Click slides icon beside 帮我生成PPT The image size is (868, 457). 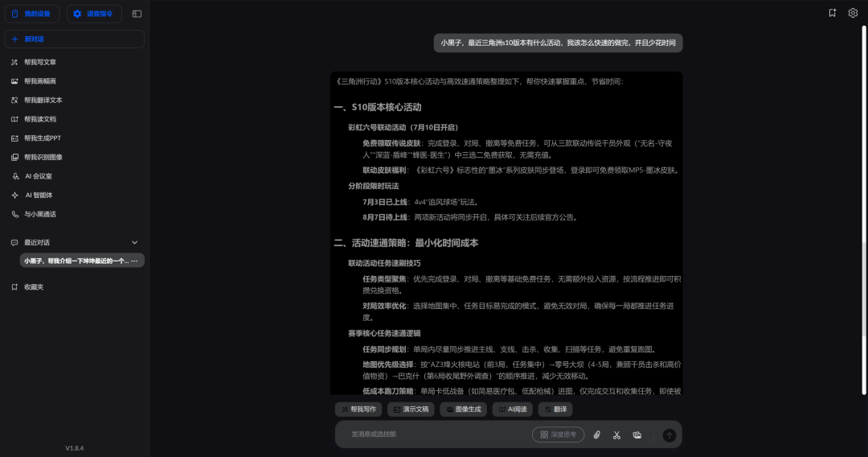pyautogui.click(x=14, y=138)
